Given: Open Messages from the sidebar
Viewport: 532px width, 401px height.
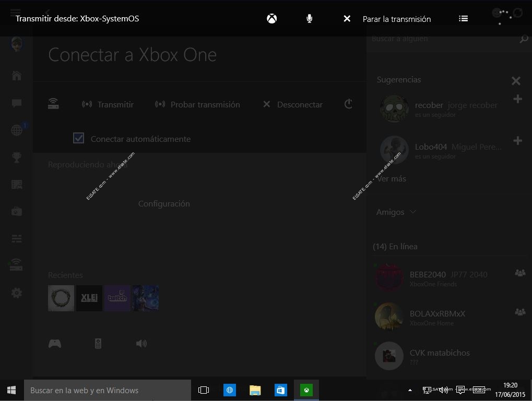Looking at the screenshot, I should [x=17, y=103].
